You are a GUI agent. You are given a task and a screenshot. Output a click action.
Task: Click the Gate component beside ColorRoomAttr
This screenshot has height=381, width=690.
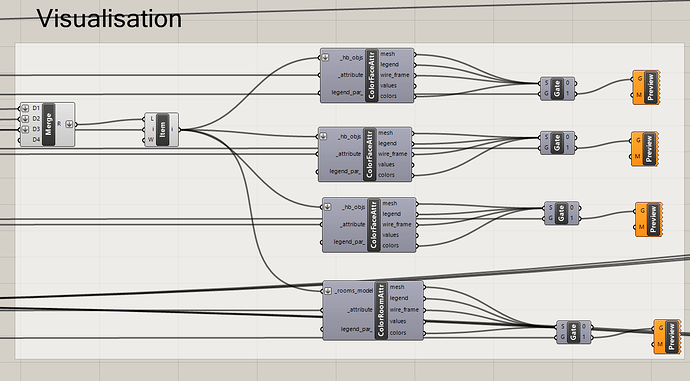click(x=574, y=332)
